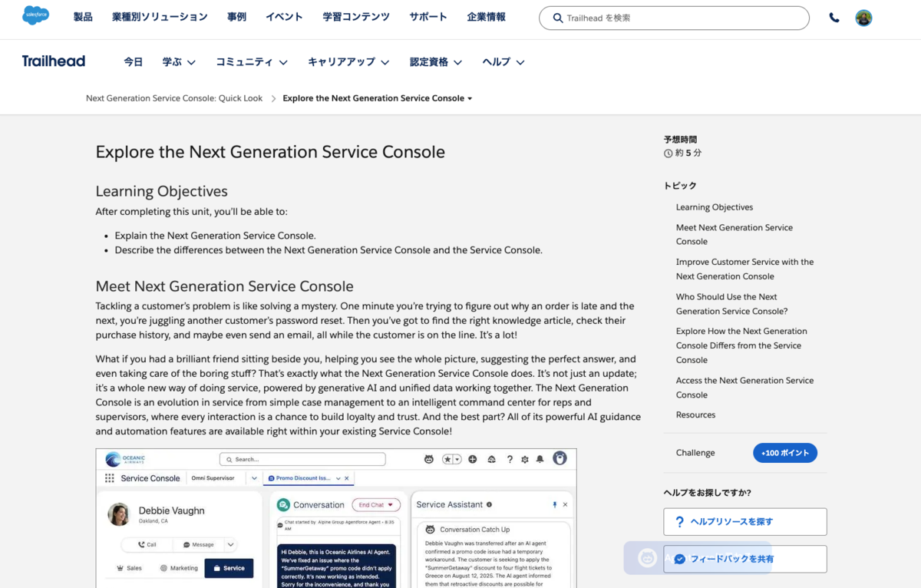The height and width of the screenshot is (588, 921).
Task: Open the floating Agentforce assistant icon
Action: (647, 558)
